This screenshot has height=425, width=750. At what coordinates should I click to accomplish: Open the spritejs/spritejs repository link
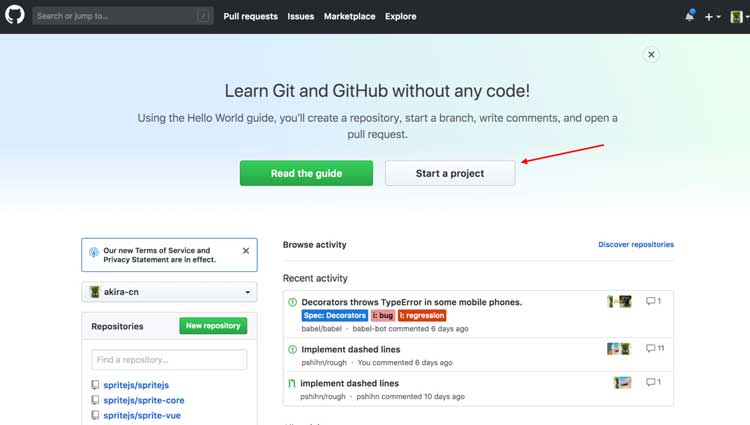pyautogui.click(x=136, y=385)
